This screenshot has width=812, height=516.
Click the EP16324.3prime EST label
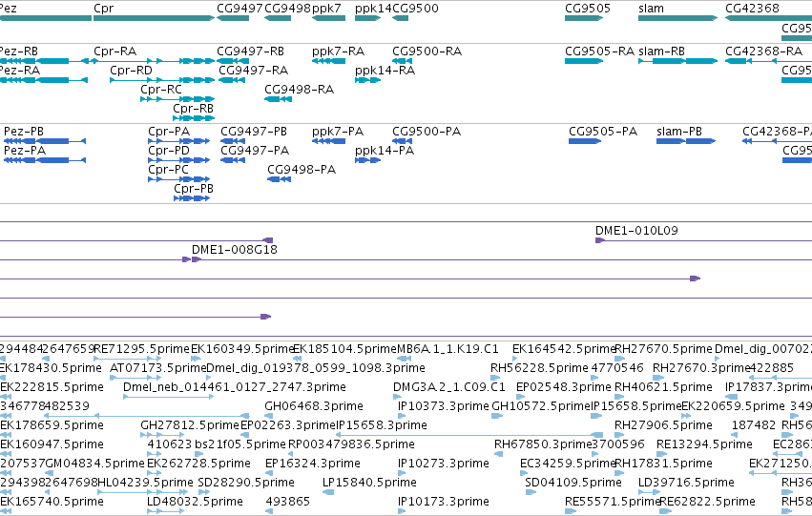pos(312,464)
